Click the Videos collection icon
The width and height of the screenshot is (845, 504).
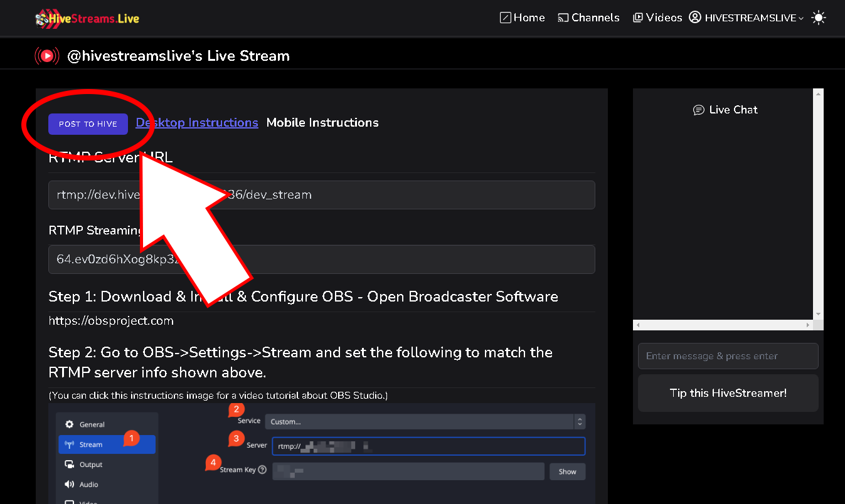click(638, 18)
